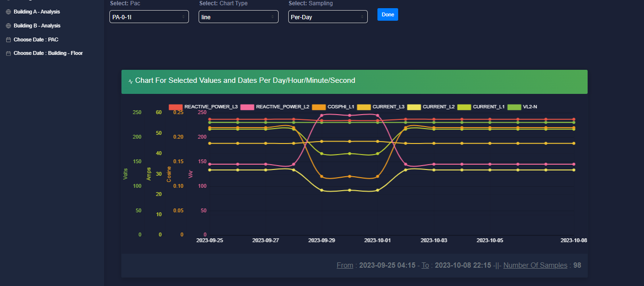Toggle CURRENT_L1 legend entry
This screenshot has height=286, width=644.
point(481,107)
